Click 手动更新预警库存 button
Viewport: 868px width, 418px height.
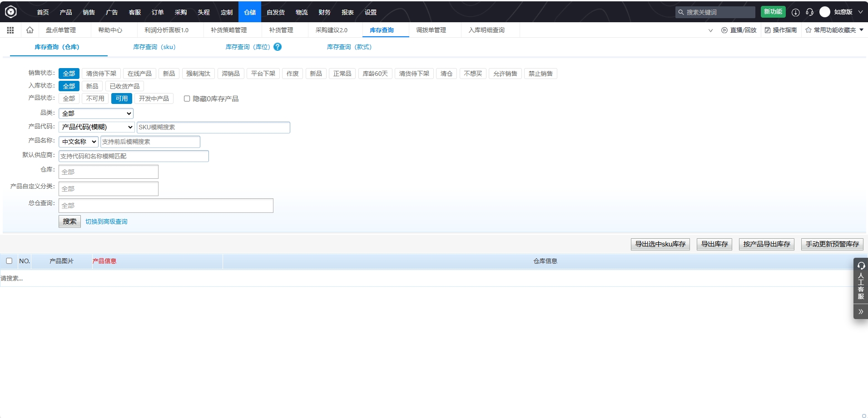point(832,244)
